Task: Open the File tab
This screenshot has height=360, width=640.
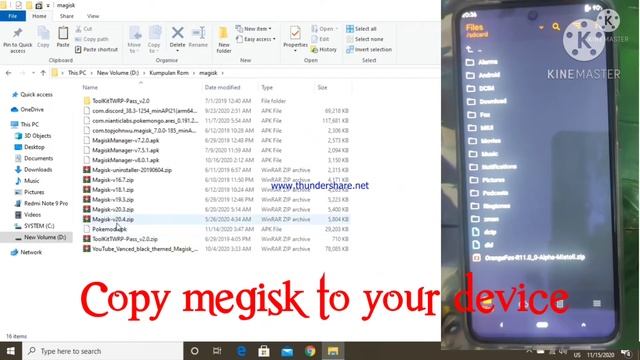Action: [x=13, y=16]
